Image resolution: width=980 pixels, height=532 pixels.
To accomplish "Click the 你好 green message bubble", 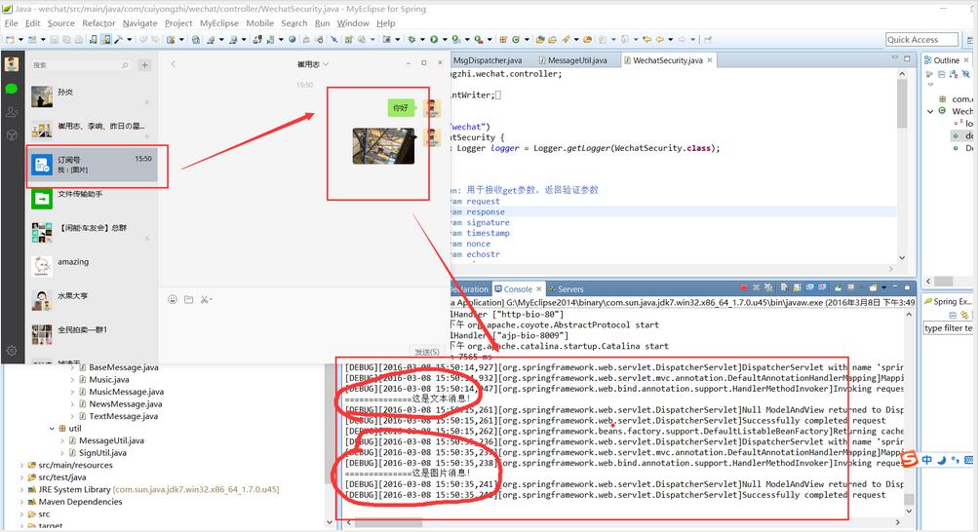I will pyautogui.click(x=401, y=108).
